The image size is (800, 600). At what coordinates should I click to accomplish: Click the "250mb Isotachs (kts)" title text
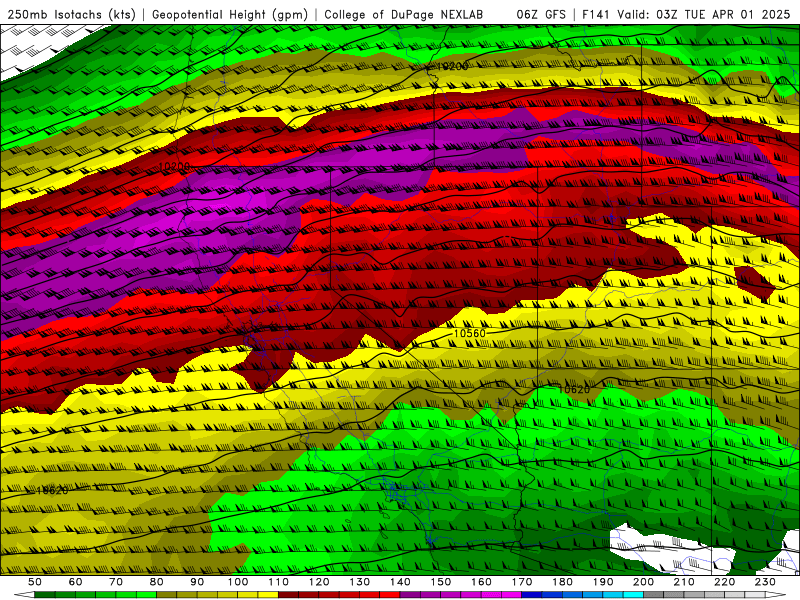(71, 15)
